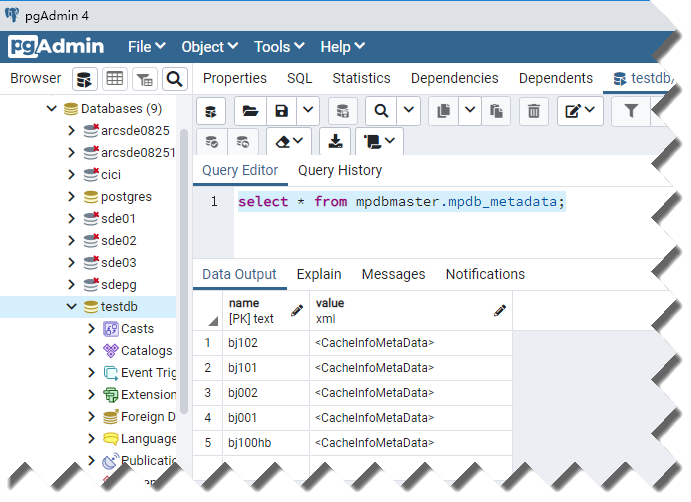
Task: Click Find magnifier icon in query toolbar
Action: (381, 111)
